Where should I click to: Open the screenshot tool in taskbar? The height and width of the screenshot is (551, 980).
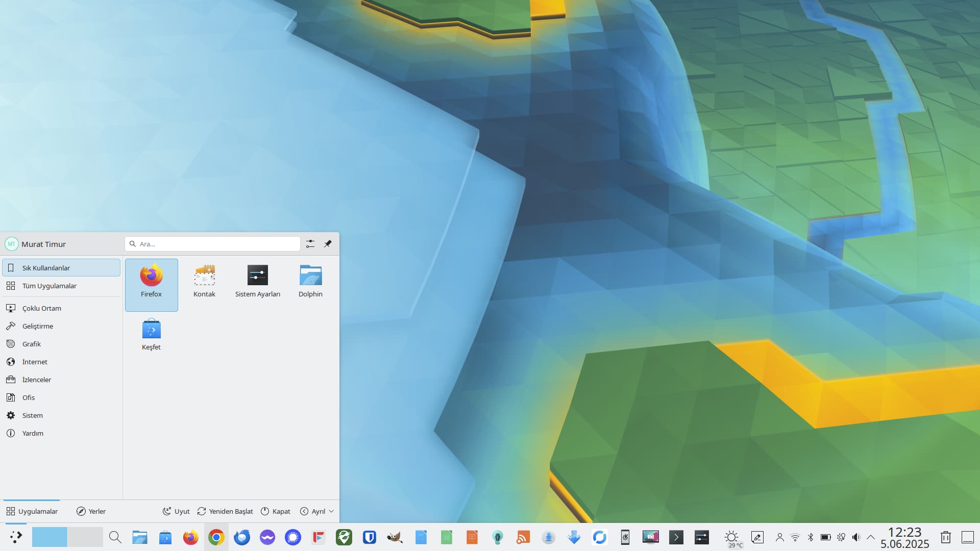pyautogui.click(x=650, y=537)
